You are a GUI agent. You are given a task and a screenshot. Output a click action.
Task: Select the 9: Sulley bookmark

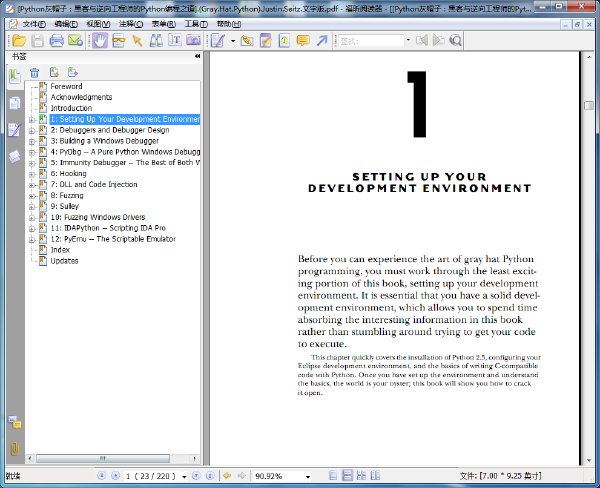pyautogui.click(x=65, y=206)
